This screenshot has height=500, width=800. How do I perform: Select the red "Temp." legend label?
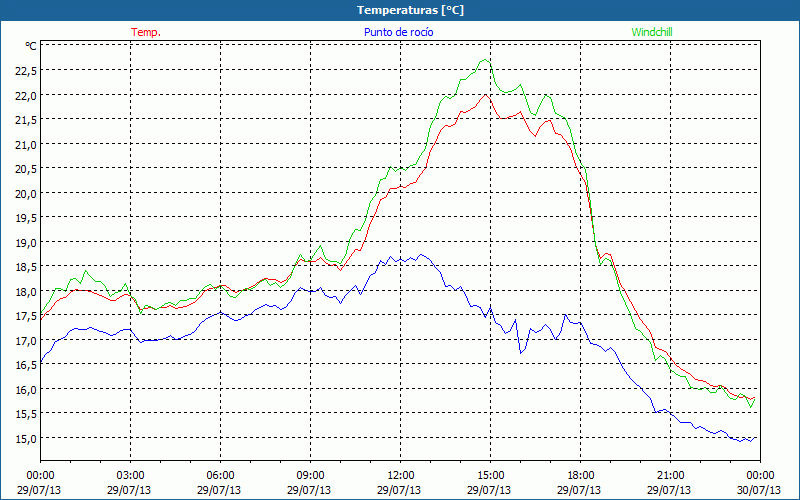coord(146,32)
